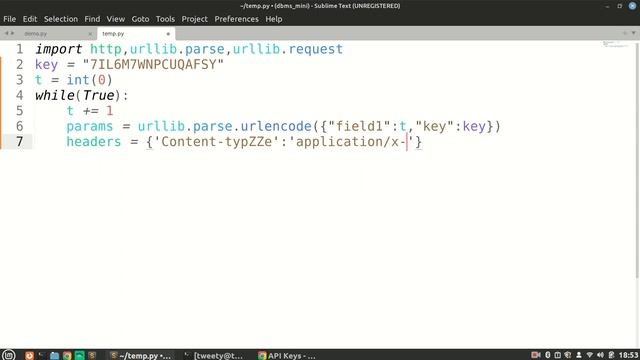Open the Help menu
This screenshot has height=360, width=640.
pyautogui.click(x=274, y=19)
